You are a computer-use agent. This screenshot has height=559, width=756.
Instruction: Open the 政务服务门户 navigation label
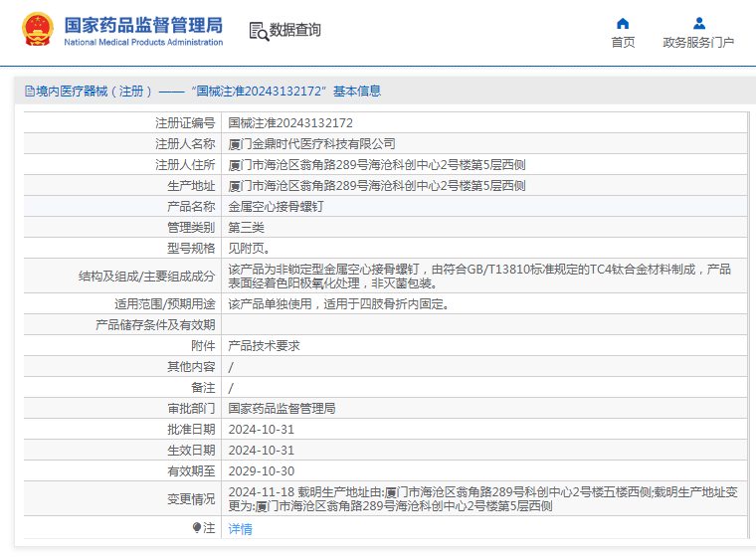[x=698, y=43]
